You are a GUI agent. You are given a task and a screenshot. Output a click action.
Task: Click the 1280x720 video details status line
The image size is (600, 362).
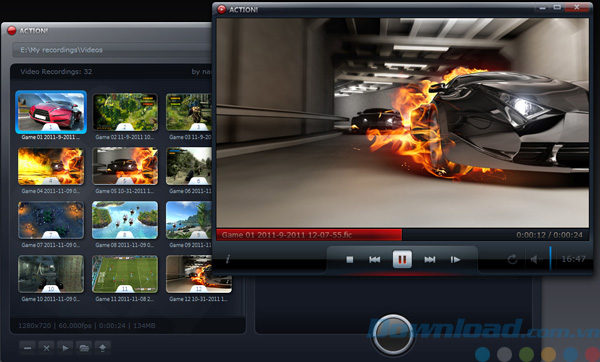click(87, 326)
